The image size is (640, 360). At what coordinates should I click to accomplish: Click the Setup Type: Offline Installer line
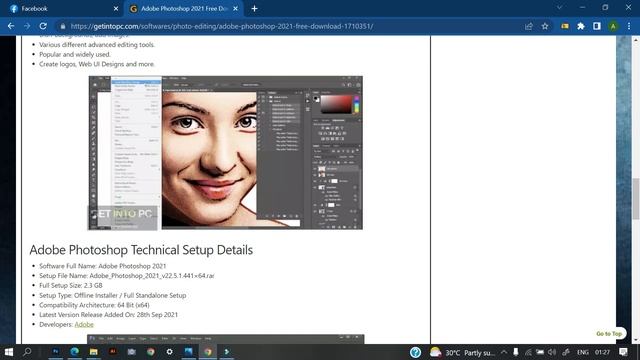113,295
